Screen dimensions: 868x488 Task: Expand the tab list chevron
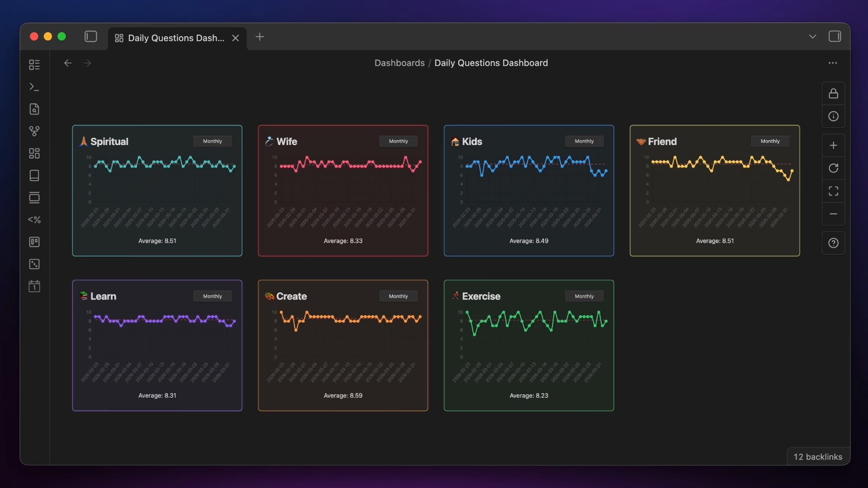(812, 37)
